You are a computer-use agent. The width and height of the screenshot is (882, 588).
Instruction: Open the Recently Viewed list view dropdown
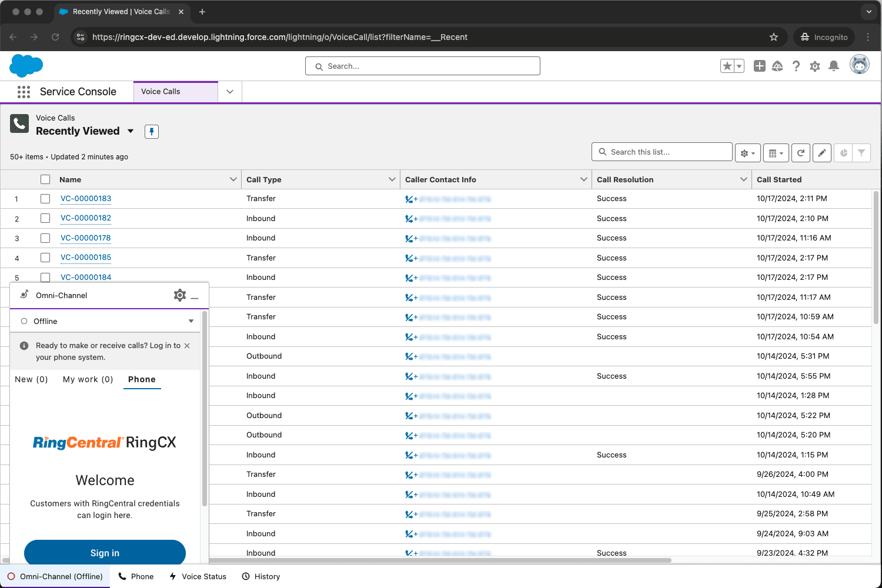(131, 131)
